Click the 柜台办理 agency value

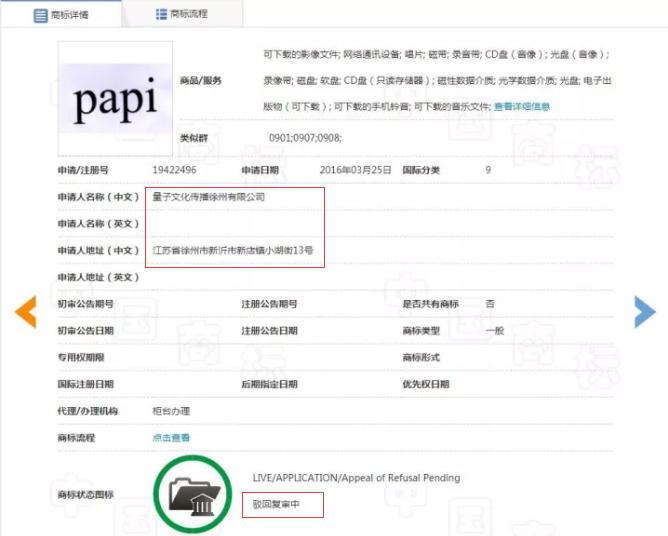(x=171, y=411)
